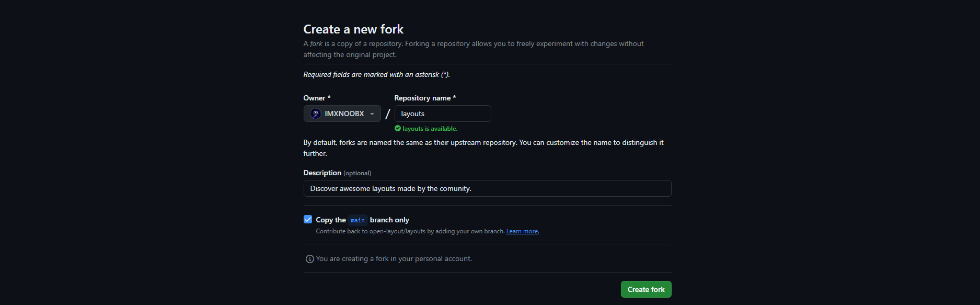Toggle the branch-only copy checkbox
This screenshot has height=305, width=980.
click(308, 219)
